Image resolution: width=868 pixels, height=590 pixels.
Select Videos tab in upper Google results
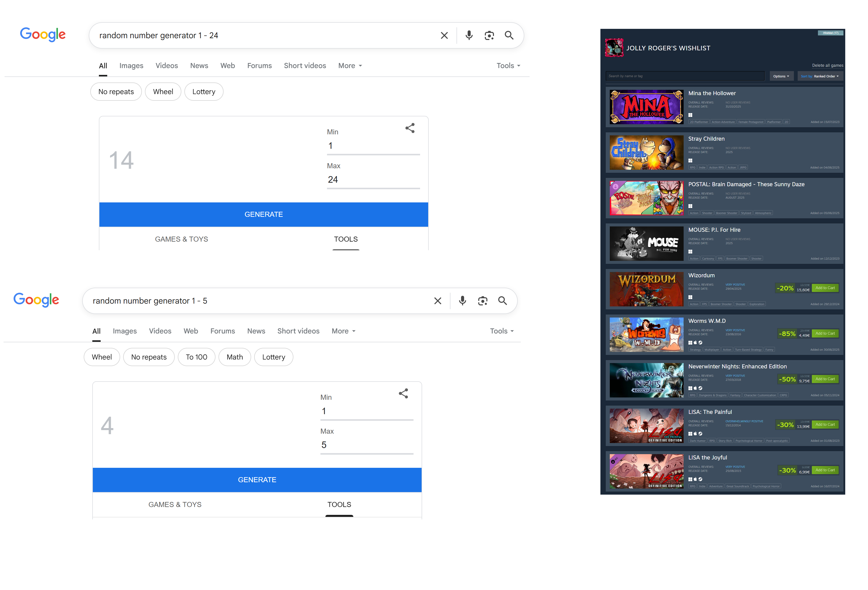tap(167, 66)
